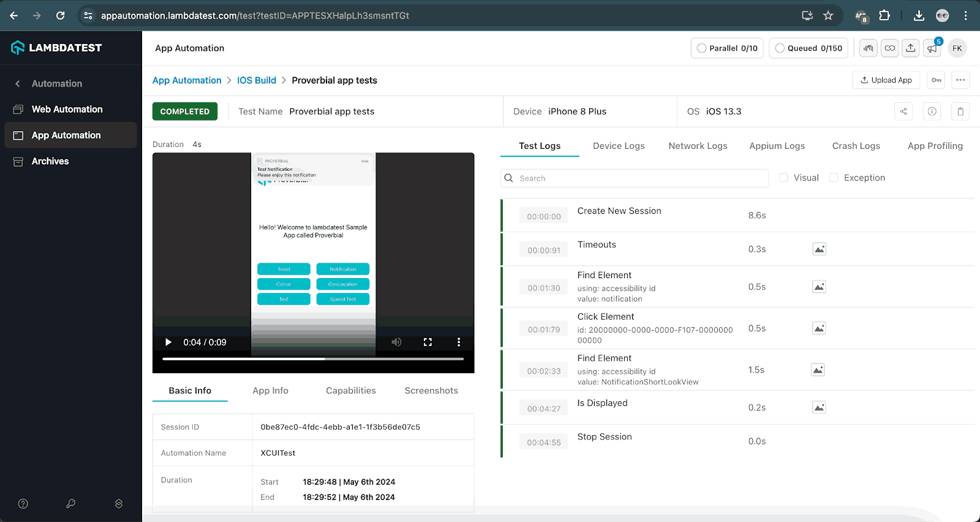
Task: View screenshot for Timeouts step
Action: [819, 249]
